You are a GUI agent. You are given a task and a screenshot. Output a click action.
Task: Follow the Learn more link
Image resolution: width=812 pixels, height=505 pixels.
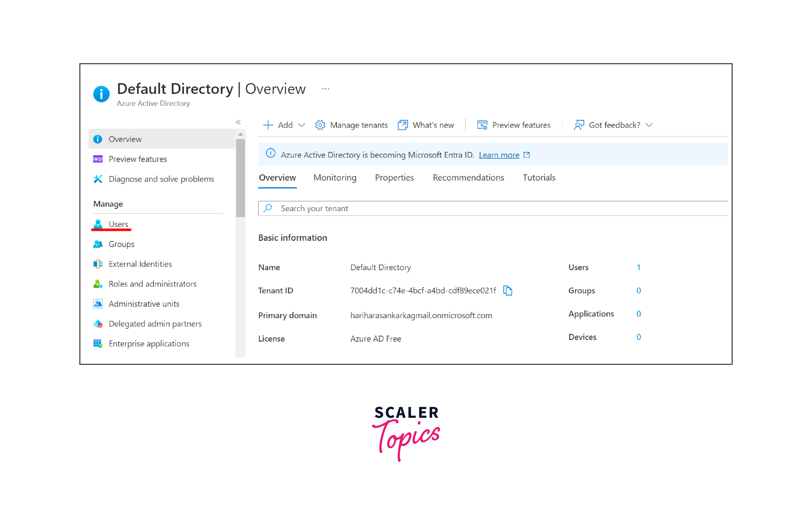499,155
